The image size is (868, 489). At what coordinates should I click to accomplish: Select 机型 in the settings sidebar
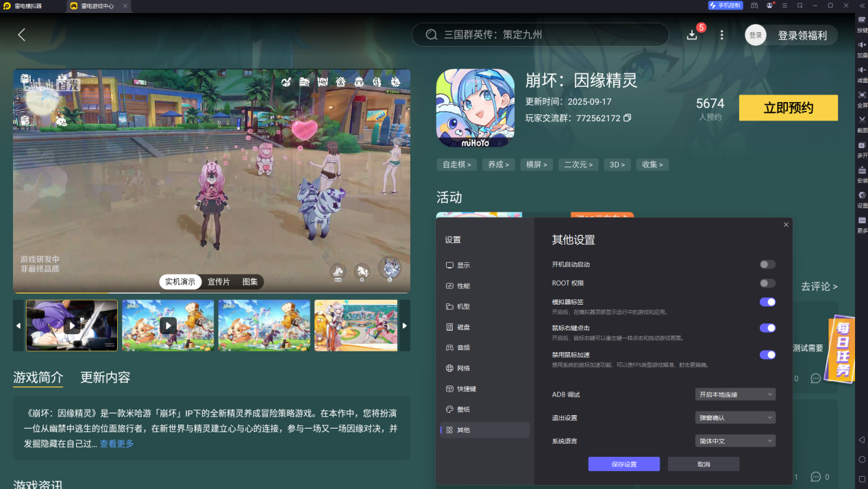point(484,306)
